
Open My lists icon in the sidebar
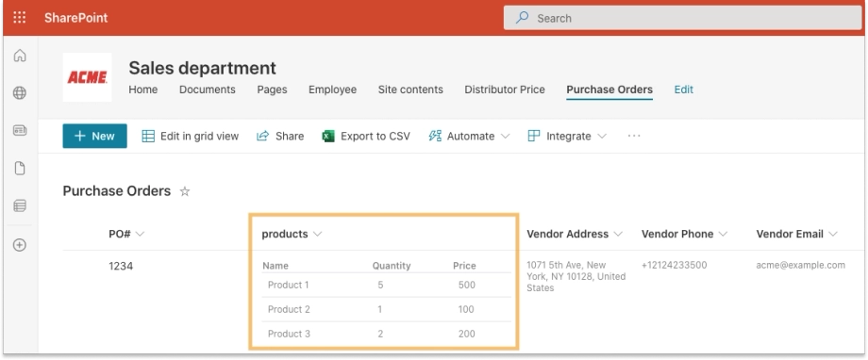pos(20,206)
